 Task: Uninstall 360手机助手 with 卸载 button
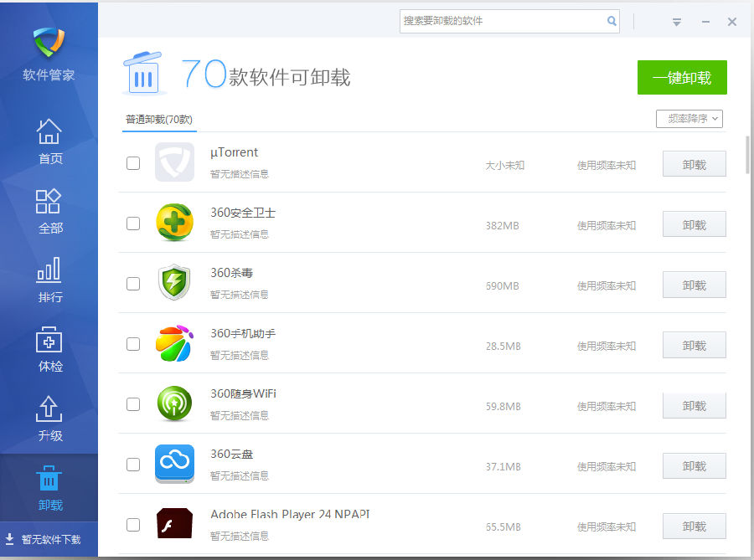coord(694,345)
